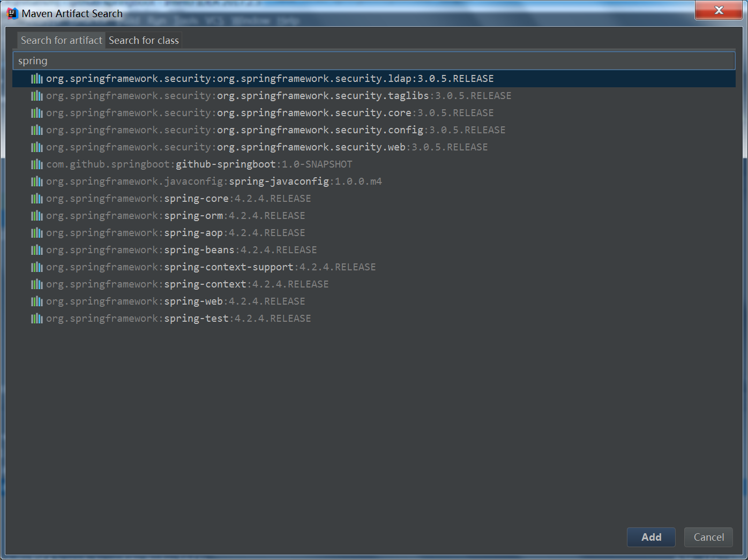Click library icon beside security.web artifact
This screenshot has width=748, height=560.
coord(37,147)
